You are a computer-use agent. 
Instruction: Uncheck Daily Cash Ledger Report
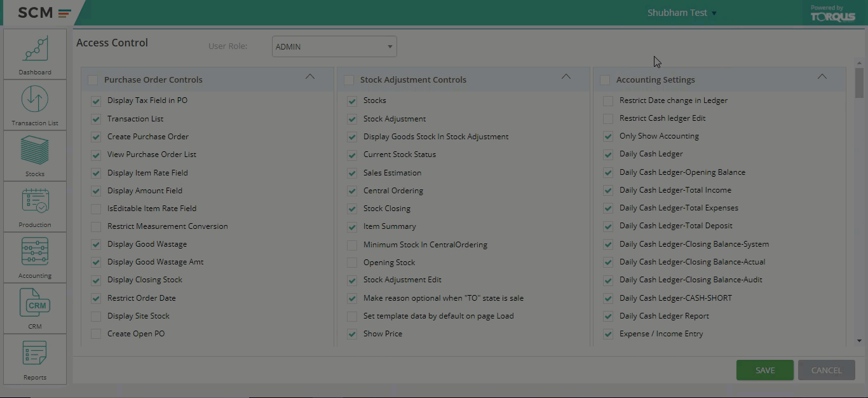(x=608, y=316)
